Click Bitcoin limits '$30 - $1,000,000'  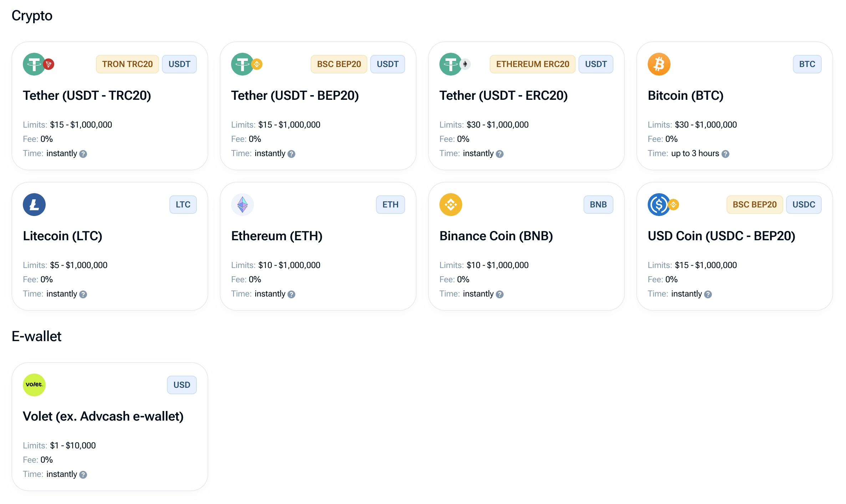(x=706, y=125)
